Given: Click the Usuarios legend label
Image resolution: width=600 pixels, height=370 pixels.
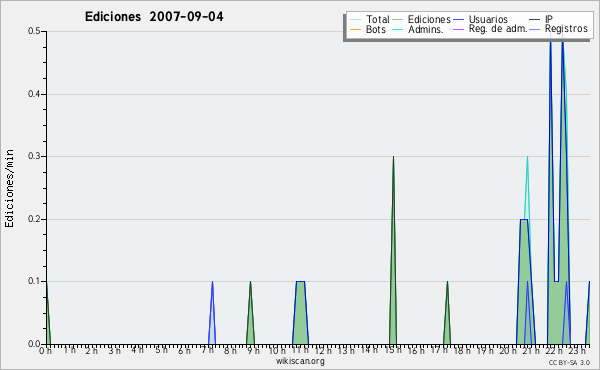Looking at the screenshot, I should pos(488,19).
